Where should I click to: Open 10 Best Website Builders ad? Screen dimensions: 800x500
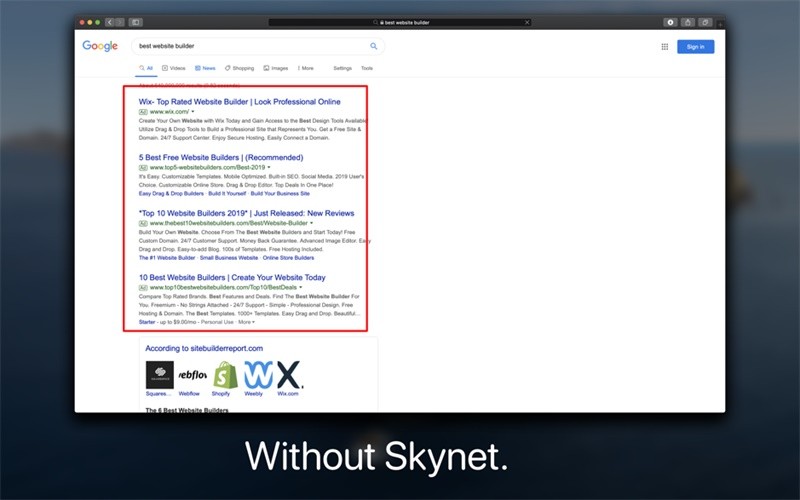click(232, 277)
